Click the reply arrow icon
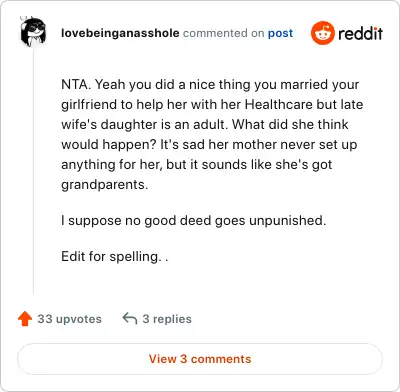Image resolution: width=400 pixels, height=392 pixels. 130,318
